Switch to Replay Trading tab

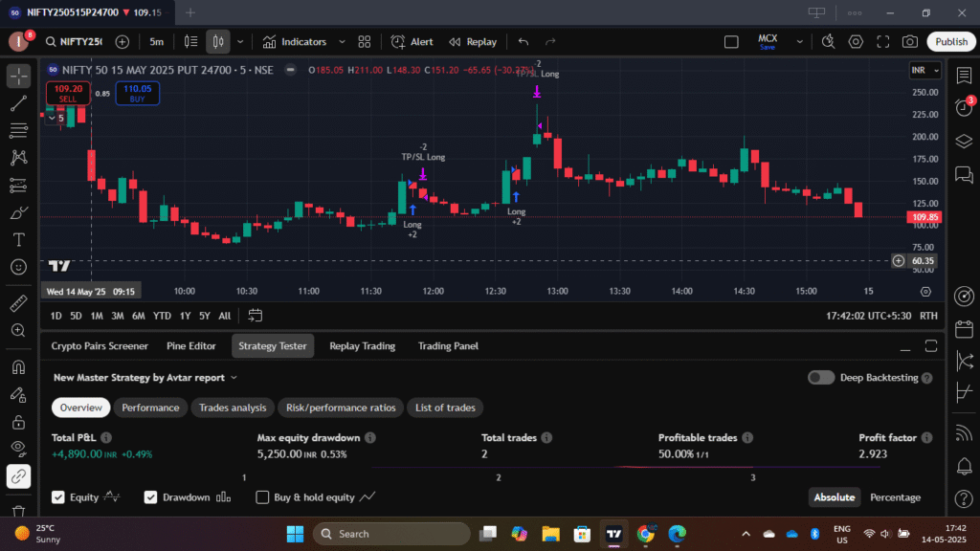[x=362, y=346]
